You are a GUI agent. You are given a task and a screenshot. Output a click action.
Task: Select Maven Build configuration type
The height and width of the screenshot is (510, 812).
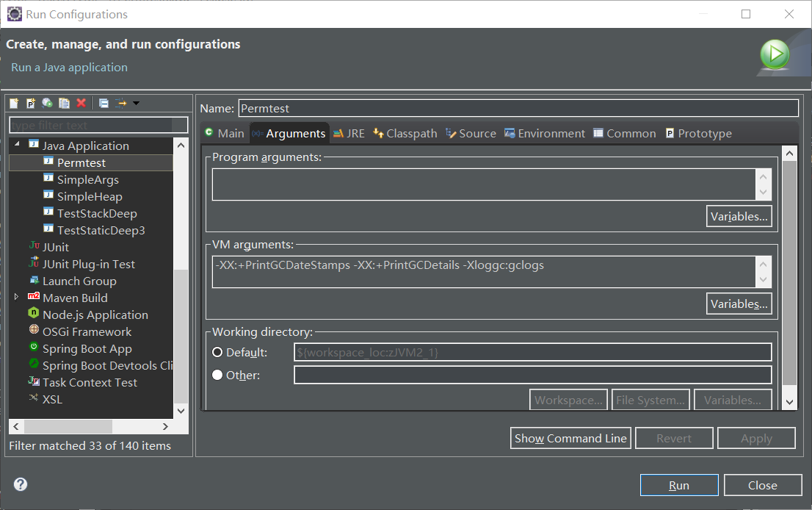click(75, 298)
